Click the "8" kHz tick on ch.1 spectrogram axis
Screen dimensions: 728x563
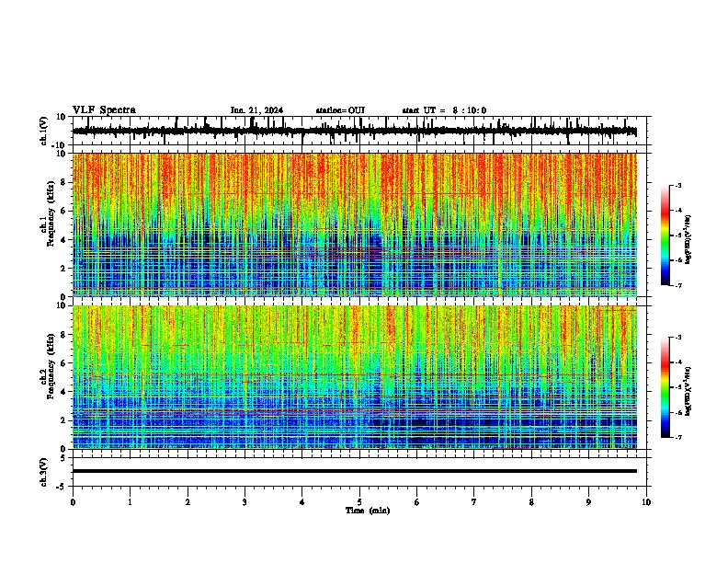64,182
